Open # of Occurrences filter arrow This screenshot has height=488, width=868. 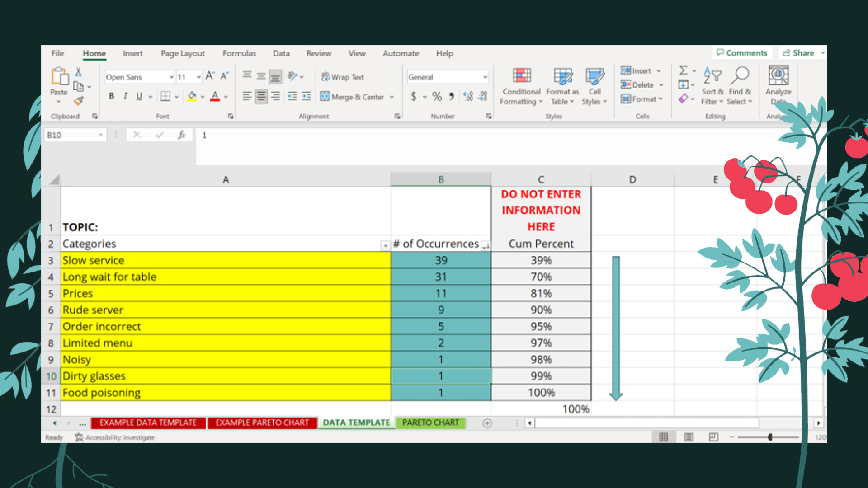486,246
